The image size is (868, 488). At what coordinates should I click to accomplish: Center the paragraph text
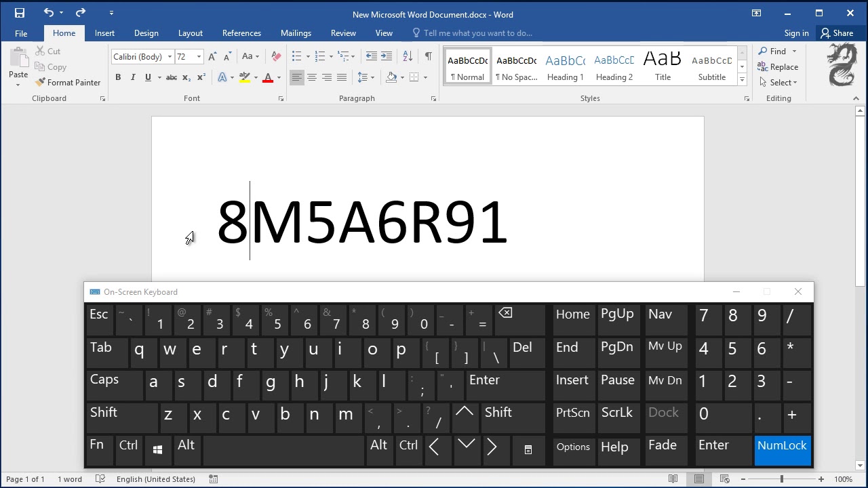pos(312,77)
